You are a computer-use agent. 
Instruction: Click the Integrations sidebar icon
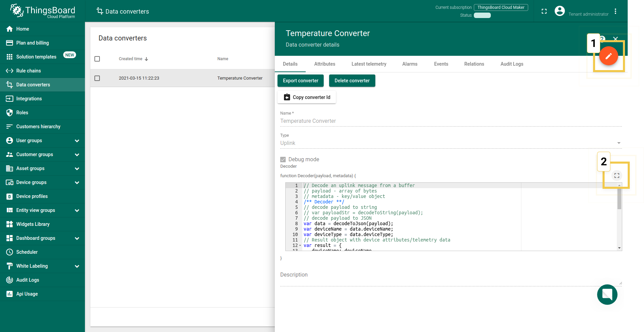[10, 99]
